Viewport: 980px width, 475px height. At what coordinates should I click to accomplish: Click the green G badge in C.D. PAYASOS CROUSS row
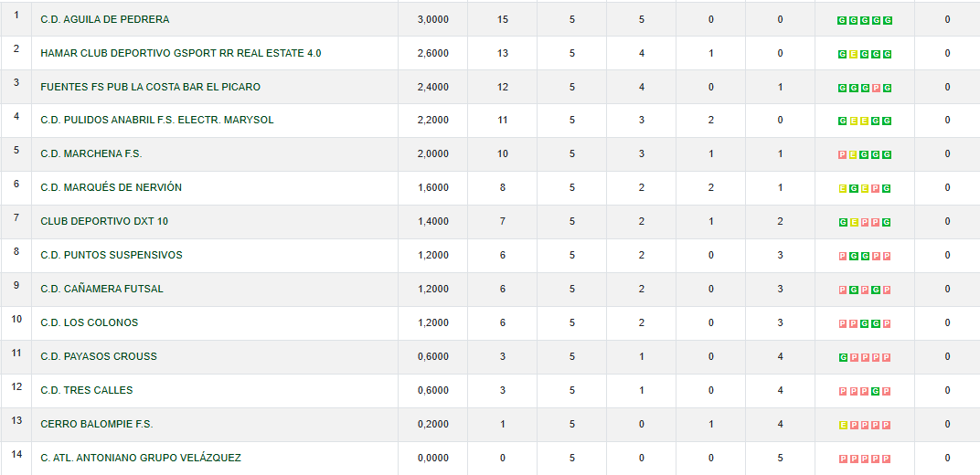coord(842,357)
